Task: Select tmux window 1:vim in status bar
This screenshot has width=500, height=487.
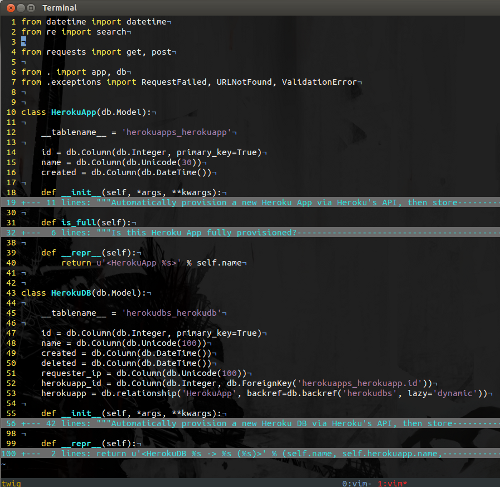Action: (392, 483)
